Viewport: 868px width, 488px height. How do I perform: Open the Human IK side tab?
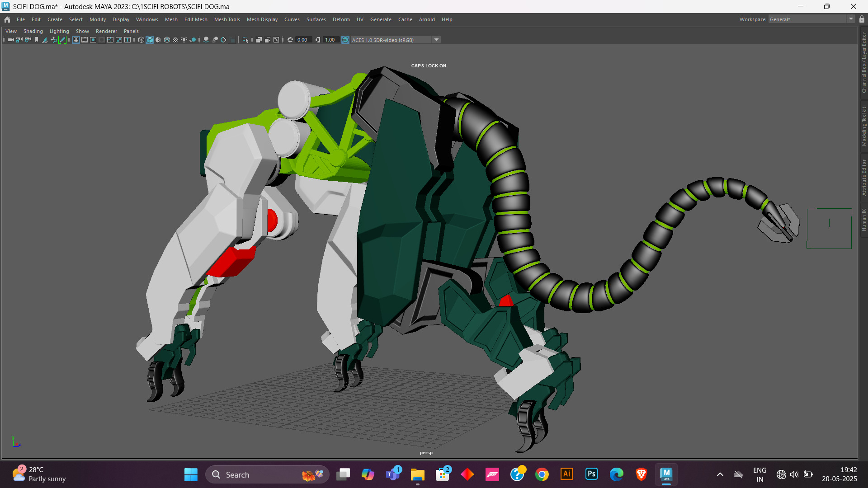[863, 220]
